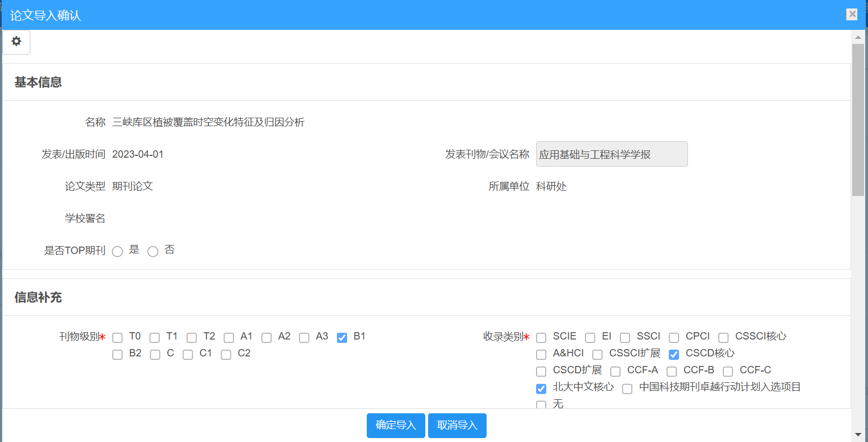Click the 取消导入 button
This screenshot has width=868, height=442.
pyautogui.click(x=457, y=426)
